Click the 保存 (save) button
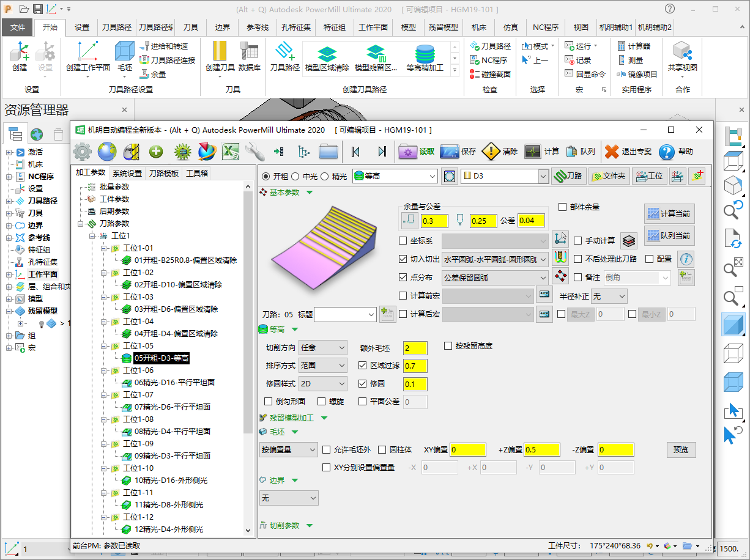 (458, 152)
